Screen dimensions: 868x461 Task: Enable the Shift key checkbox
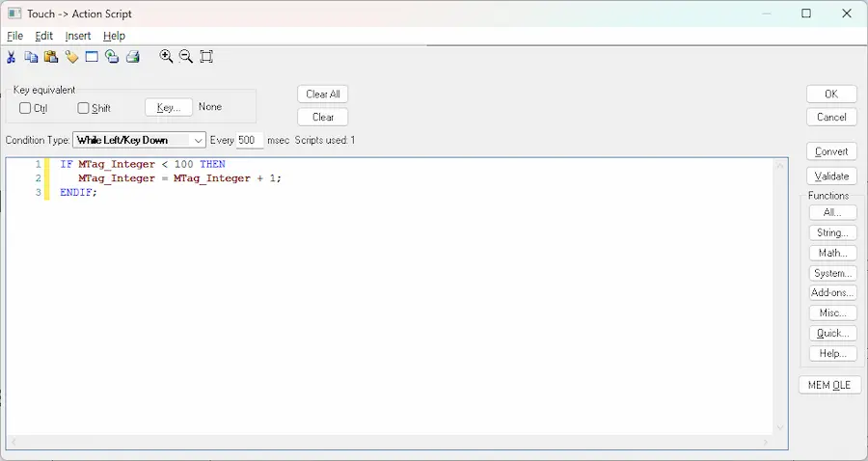point(83,108)
